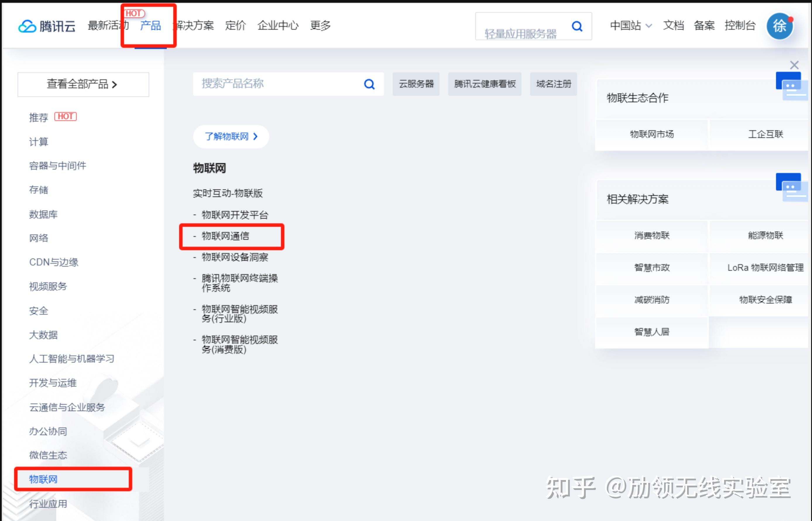Open 控制台 console link
Screen dimensions: 812x521
tap(740, 26)
